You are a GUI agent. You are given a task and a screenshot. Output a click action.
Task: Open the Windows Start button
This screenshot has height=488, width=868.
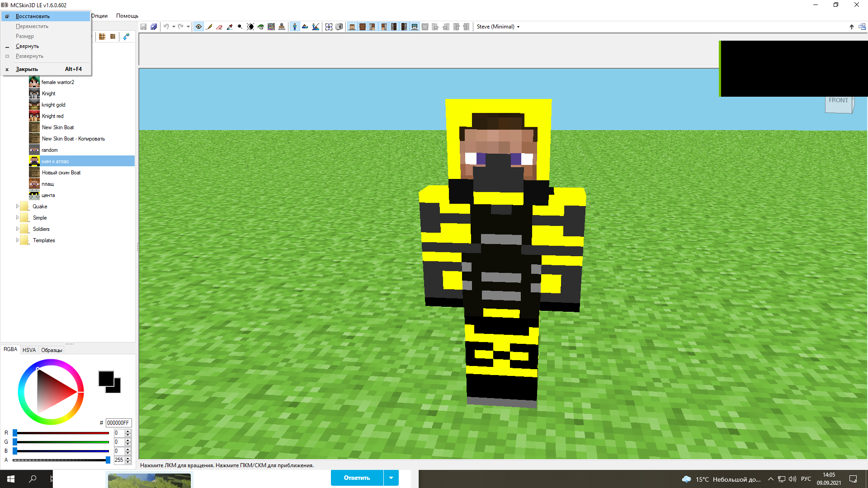(x=11, y=479)
